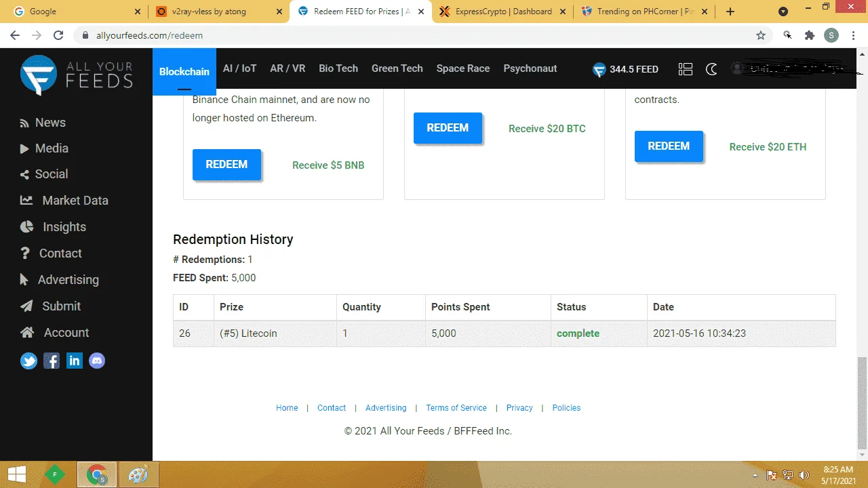Viewport: 868px width, 488px height.
Task: Open Advertising in the sidebar
Action: click(59, 280)
